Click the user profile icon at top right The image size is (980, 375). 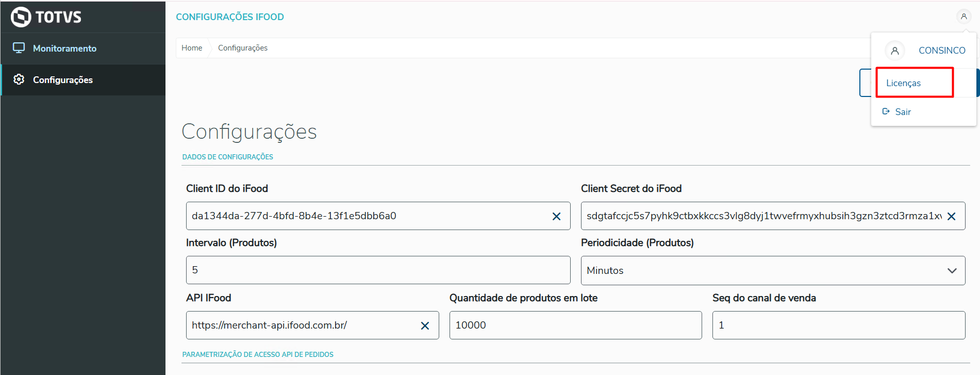[964, 17]
